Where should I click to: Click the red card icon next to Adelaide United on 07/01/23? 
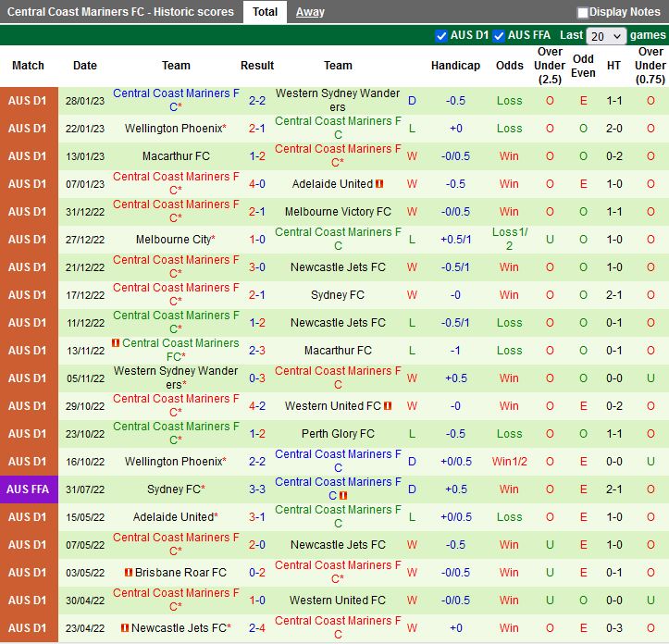pos(379,184)
